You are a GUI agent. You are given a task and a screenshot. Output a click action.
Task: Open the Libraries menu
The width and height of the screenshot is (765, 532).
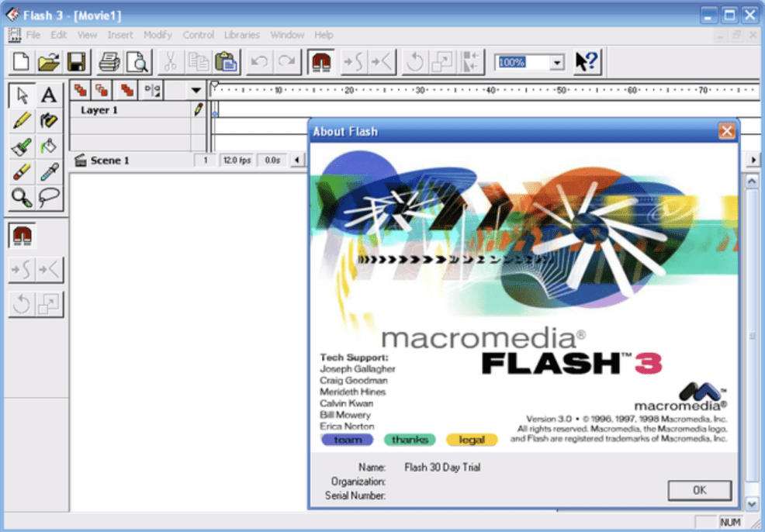click(241, 35)
